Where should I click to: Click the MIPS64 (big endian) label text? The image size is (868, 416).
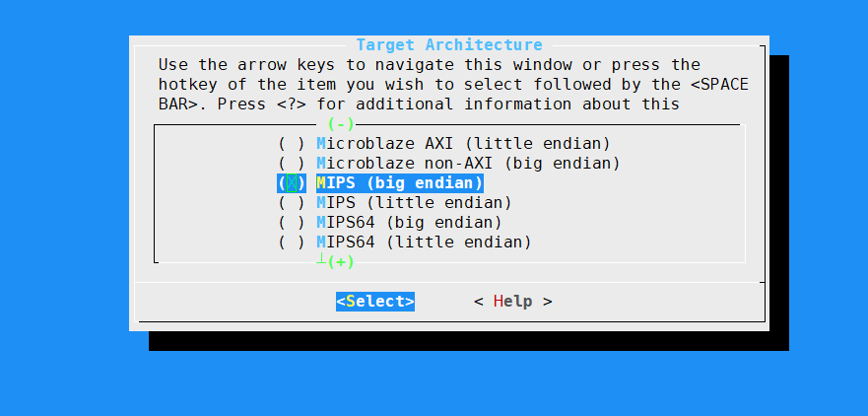coord(409,223)
